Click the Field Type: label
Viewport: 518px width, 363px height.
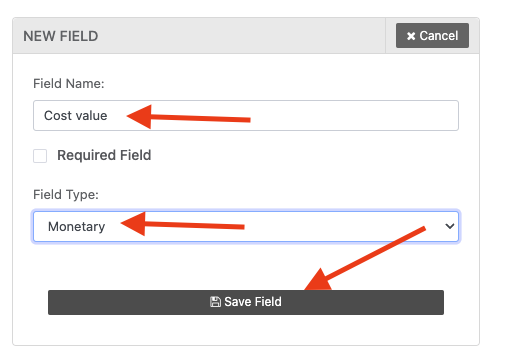pyautogui.click(x=66, y=194)
